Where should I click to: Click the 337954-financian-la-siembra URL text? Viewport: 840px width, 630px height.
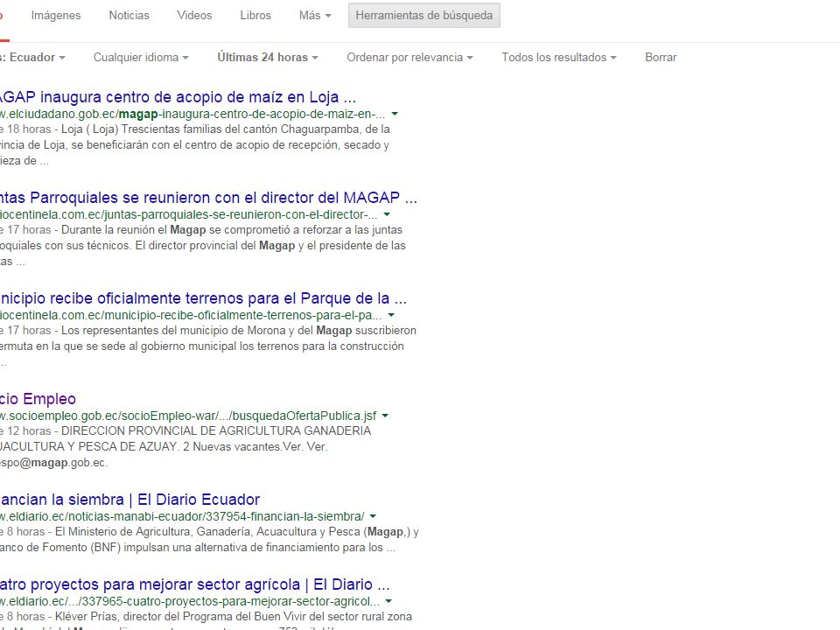click(182, 517)
